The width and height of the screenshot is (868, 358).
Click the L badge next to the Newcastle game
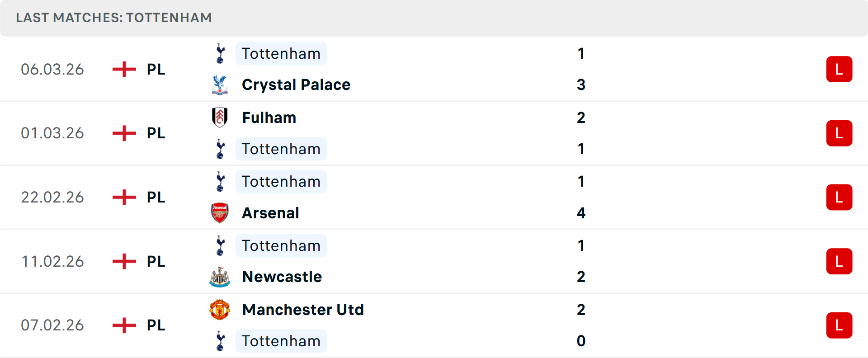pos(839,261)
